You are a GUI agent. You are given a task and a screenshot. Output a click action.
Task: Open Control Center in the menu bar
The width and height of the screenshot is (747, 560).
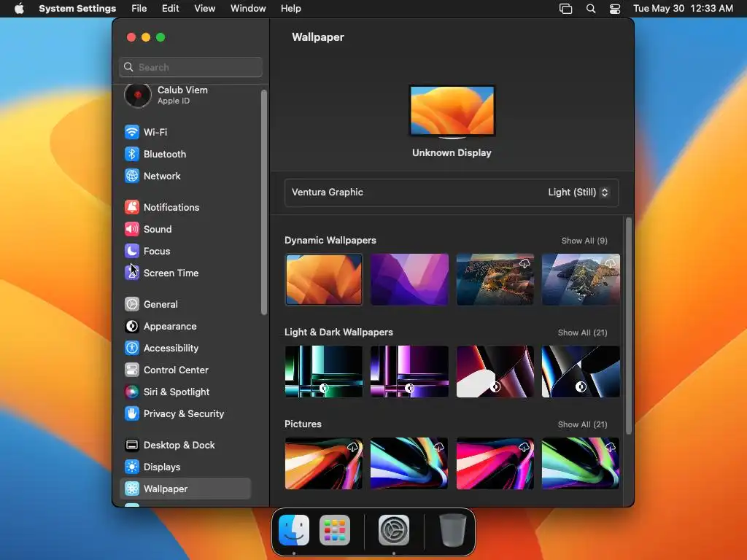tap(615, 9)
